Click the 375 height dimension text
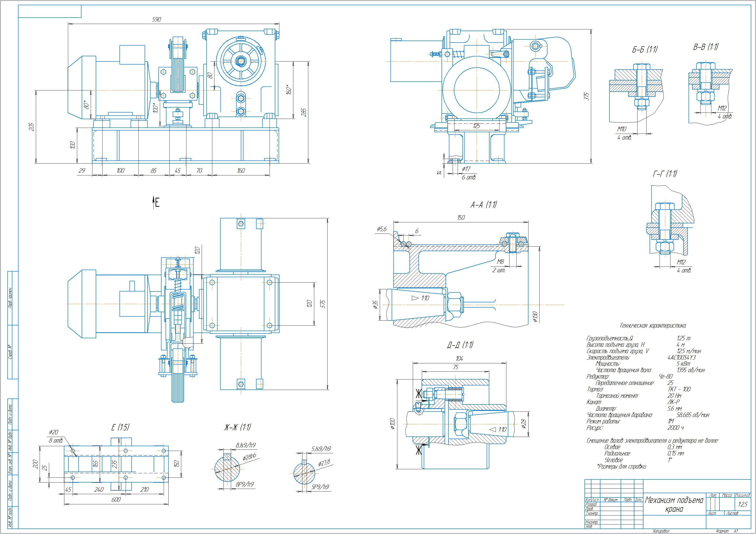Viewport: 756px width, 534px height. pos(586,96)
